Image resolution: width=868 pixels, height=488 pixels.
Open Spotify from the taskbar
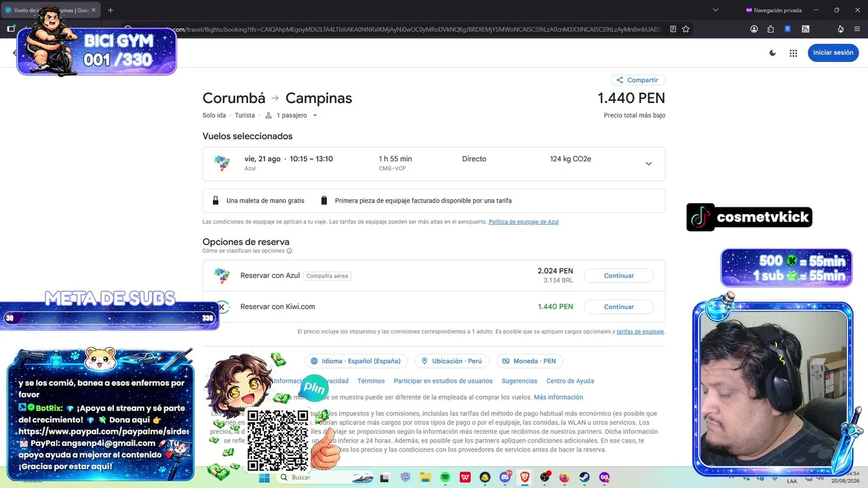pyautogui.click(x=446, y=478)
